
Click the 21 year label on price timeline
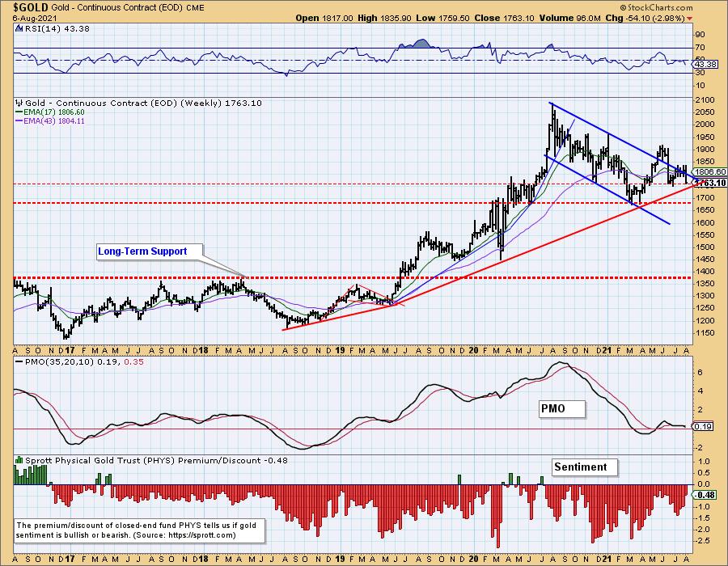click(607, 350)
